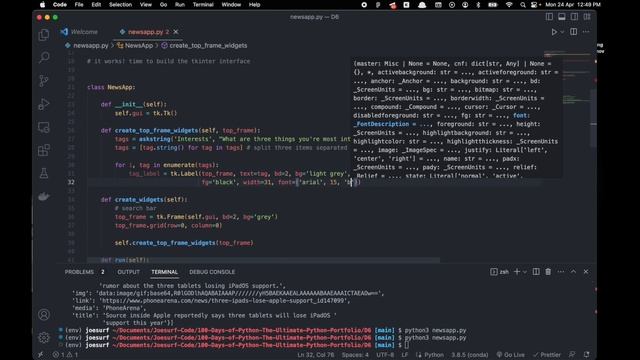Open the Extensions view
The image size is (640, 360).
click(x=44, y=150)
